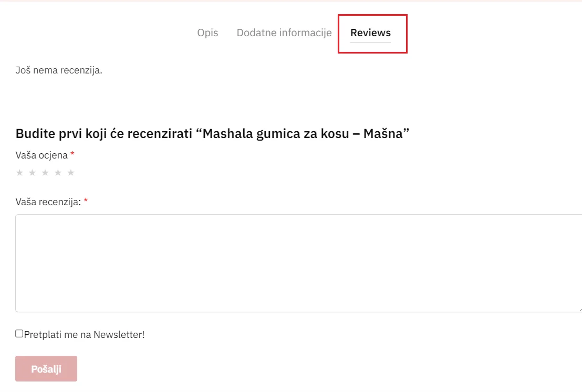Rate the product one star
The height and width of the screenshot is (392, 582).
tap(19, 173)
